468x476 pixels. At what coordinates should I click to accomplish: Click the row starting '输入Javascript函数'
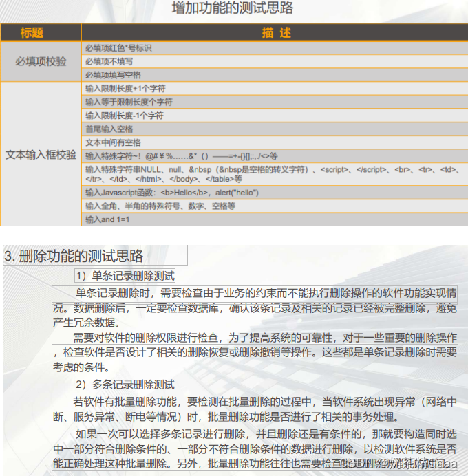[x=275, y=193]
